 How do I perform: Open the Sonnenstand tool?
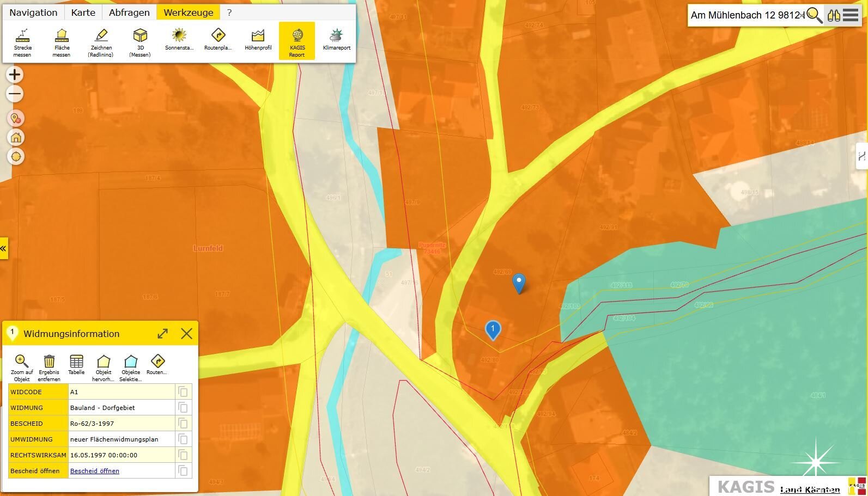pos(179,39)
